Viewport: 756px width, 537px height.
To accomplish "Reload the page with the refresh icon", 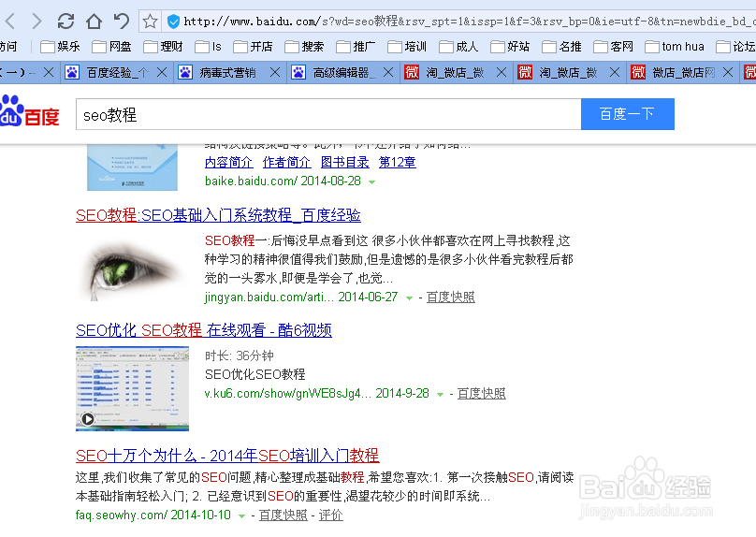I will coord(65,22).
